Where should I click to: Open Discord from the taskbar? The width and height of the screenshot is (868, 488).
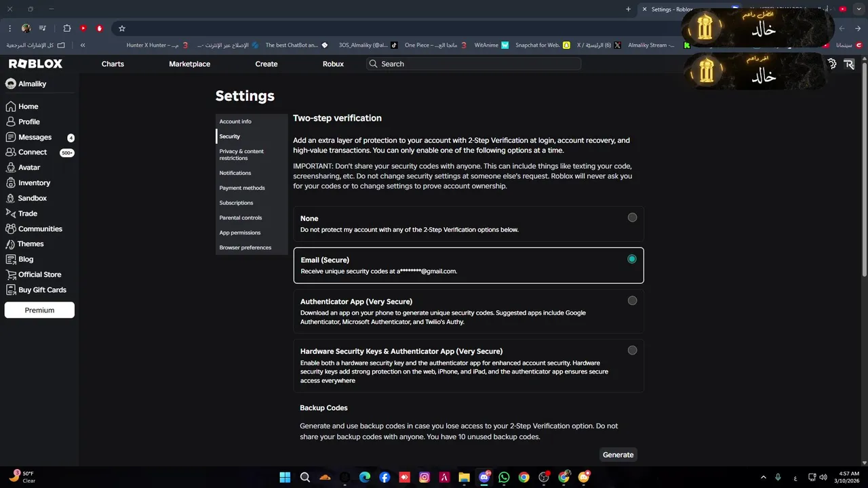pos(484,477)
